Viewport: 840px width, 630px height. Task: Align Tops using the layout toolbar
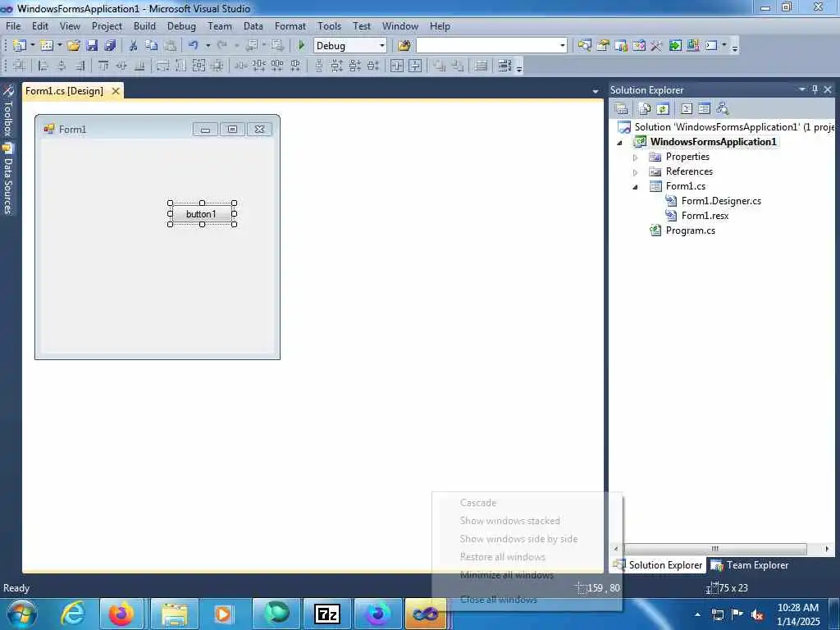(x=103, y=66)
